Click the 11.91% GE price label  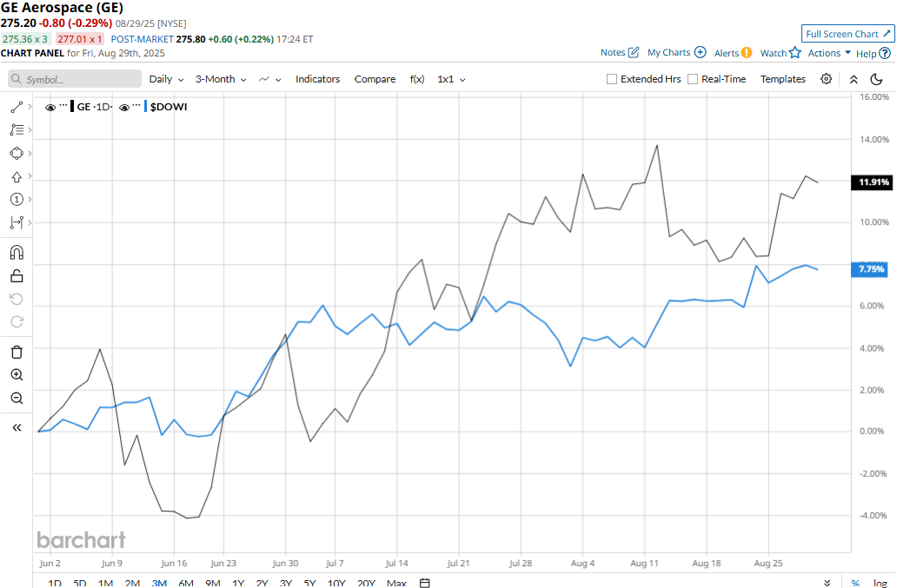click(x=873, y=182)
